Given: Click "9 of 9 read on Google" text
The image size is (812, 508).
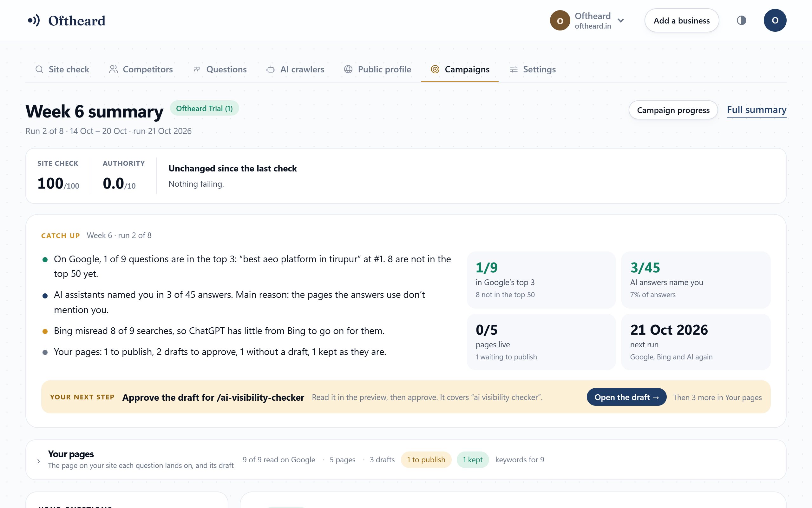Looking at the screenshot, I should tap(279, 460).
